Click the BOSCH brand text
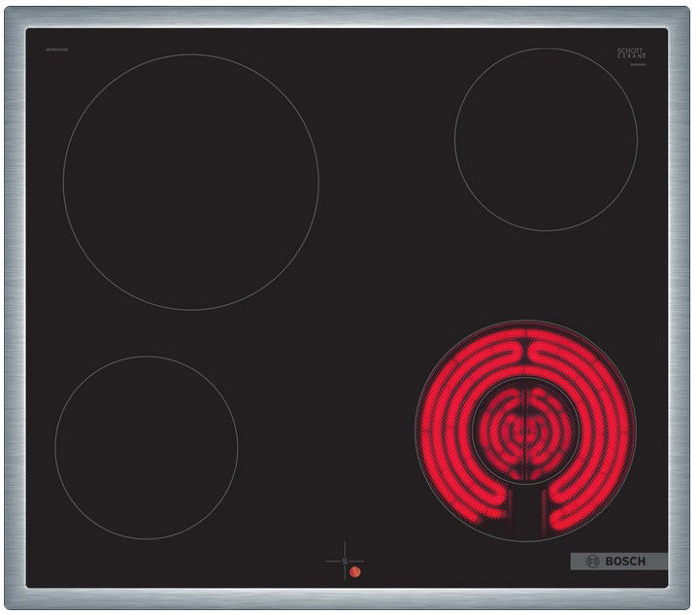This screenshot has height=615, width=700. tap(631, 562)
